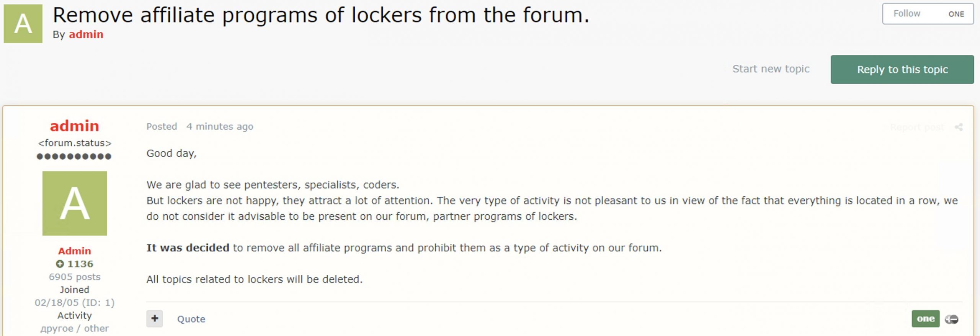Reply to this topic
980x336 pixels.
click(x=902, y=69)
